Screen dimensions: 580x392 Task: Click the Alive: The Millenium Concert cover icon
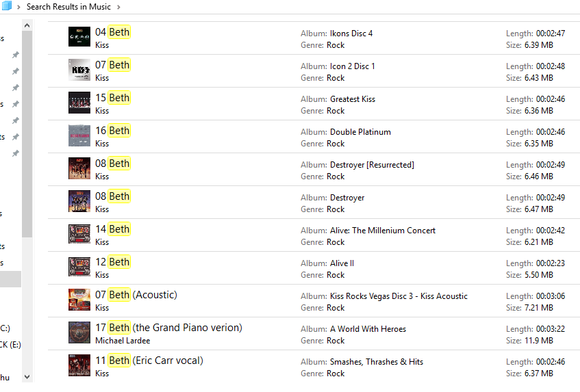(x=79, y=234)
